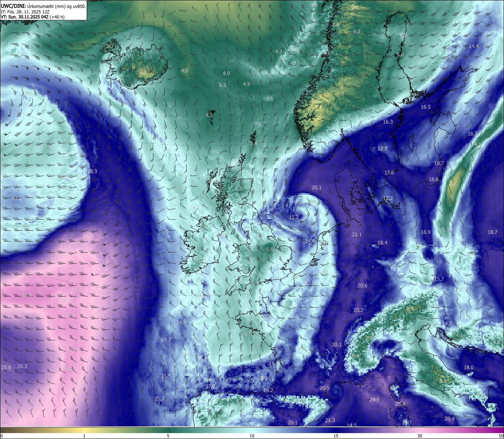Click the 4.7 value on the map
Viewport: 504px width, 439px height.
[x=279, y=52]
